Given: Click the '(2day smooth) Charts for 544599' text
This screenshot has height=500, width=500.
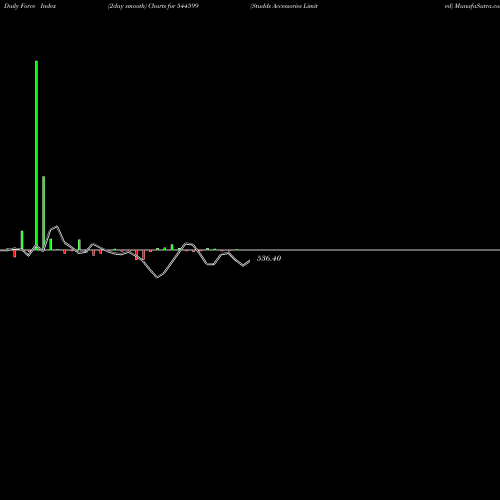Looking at the screenshot, I should click(153, 6).
